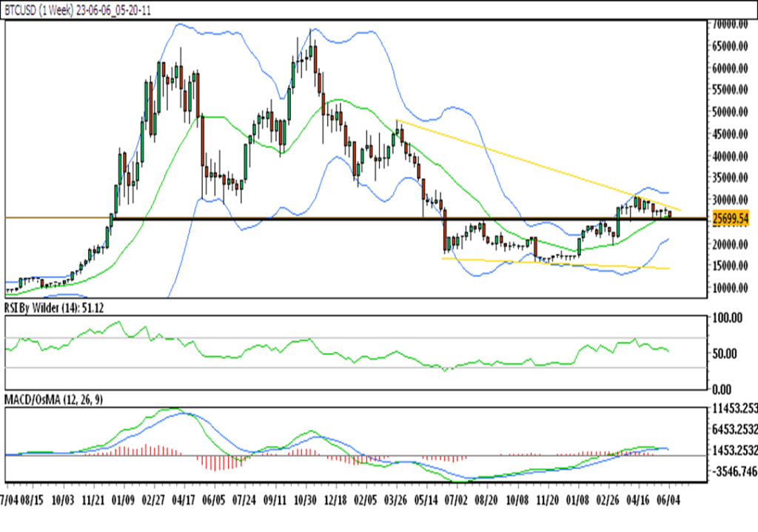The width and height of the screenshot is (758, 532).
Task: Click the 04/16 date on time axis
Action: pyautogui.click(x=639, y=500)
